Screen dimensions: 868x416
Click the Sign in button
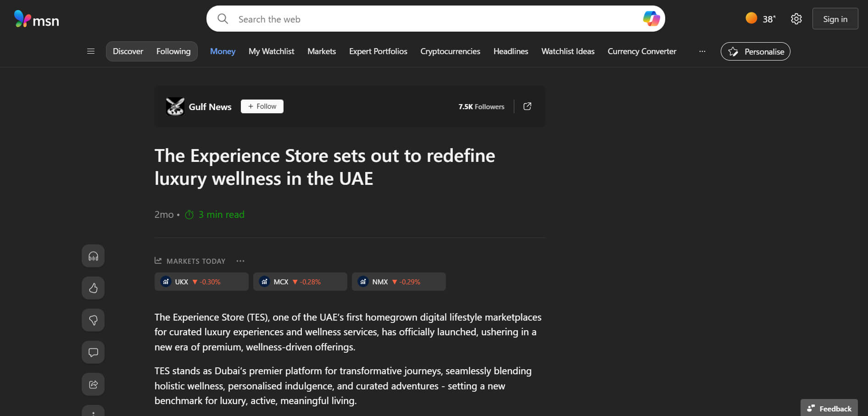coord(835,19)
